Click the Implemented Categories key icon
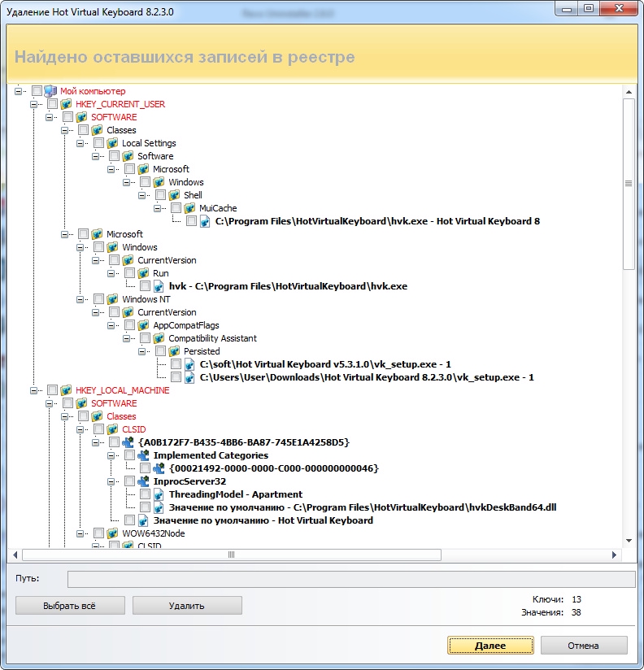 [x=143, y=455]
